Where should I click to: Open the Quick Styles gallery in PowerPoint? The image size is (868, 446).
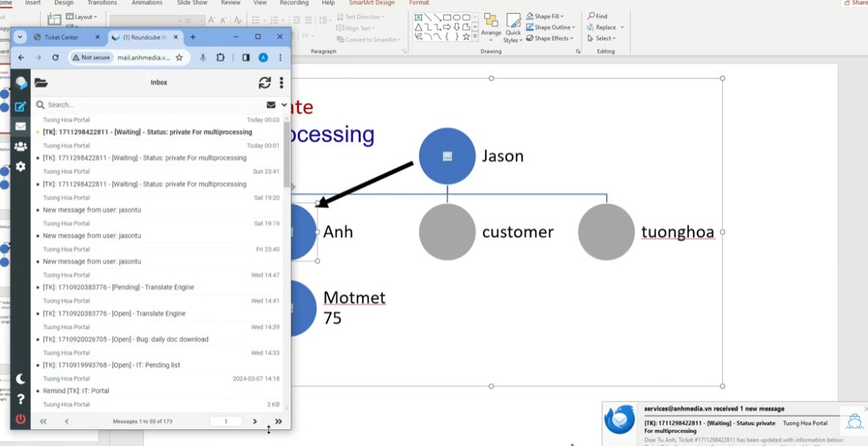(513, 27)
